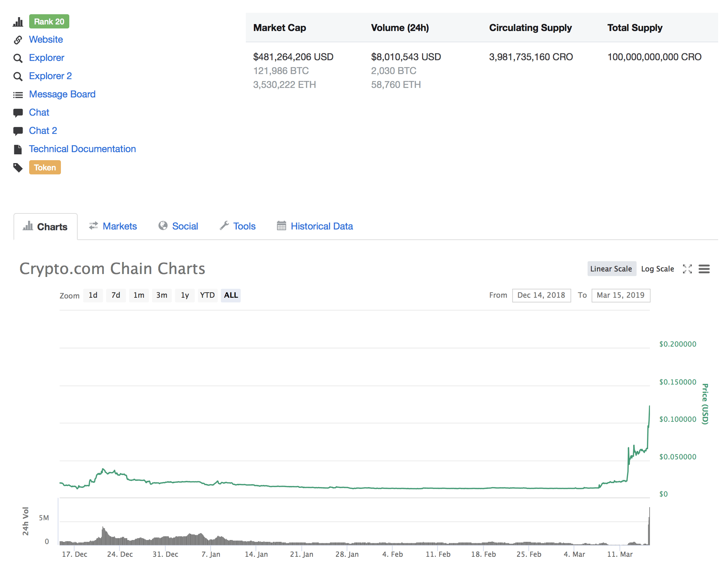Viewport: 728px width, 567px height.
Task: Click the speech bubble icon beside Chat 2
Action: (18, 131)
